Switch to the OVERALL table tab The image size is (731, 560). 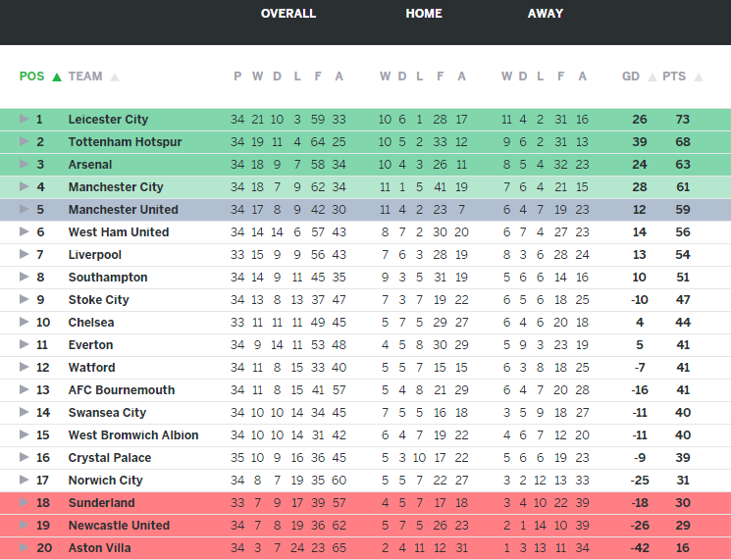[x=288, y=14]
